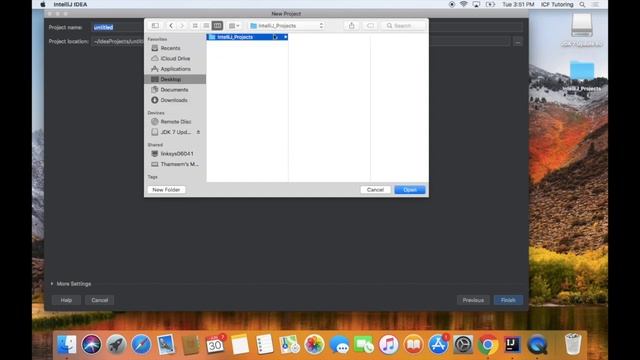Select iCloud Drive in the sidebar

coord(175,58)
